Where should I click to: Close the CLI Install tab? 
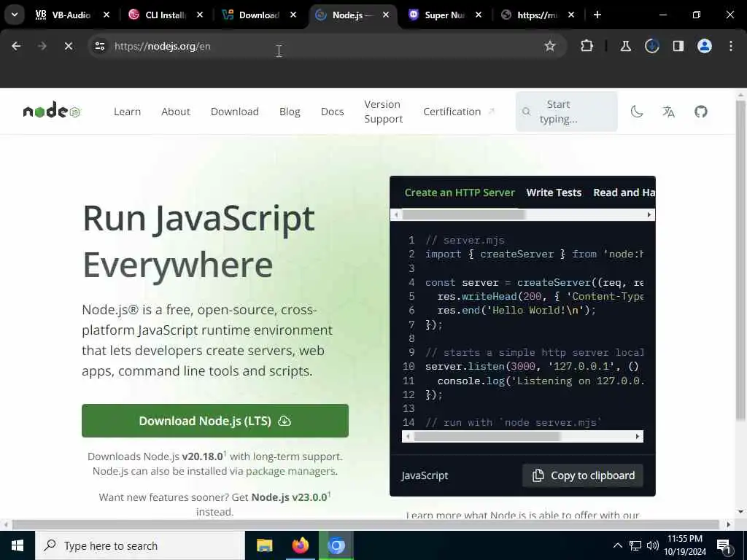point(200,15)
